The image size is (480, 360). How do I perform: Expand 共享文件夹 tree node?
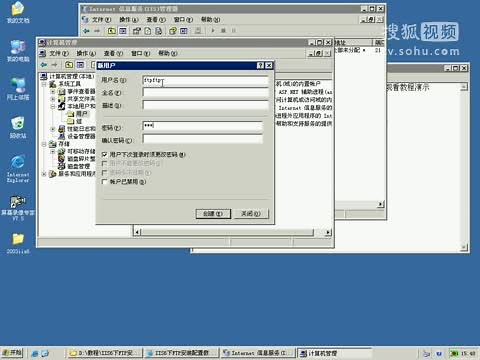53,99
